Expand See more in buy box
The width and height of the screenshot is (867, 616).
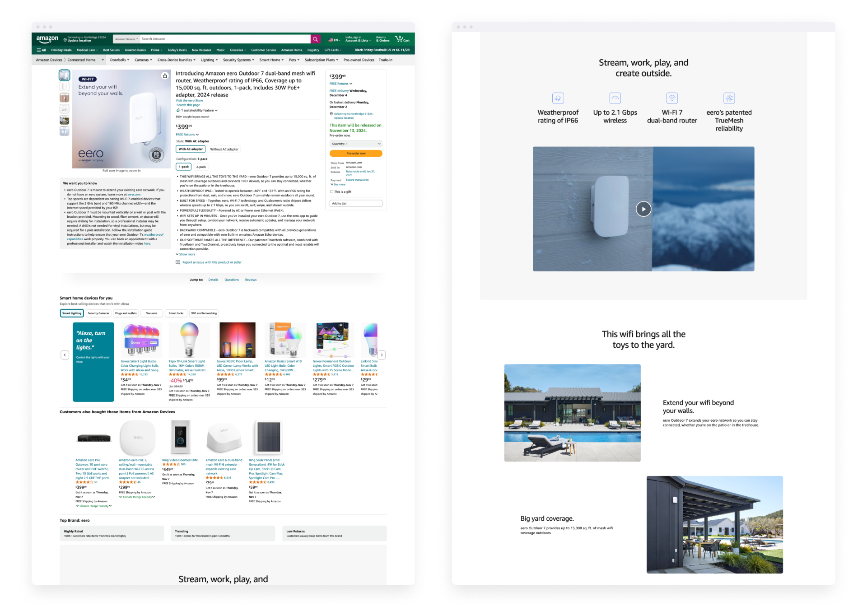338,184
